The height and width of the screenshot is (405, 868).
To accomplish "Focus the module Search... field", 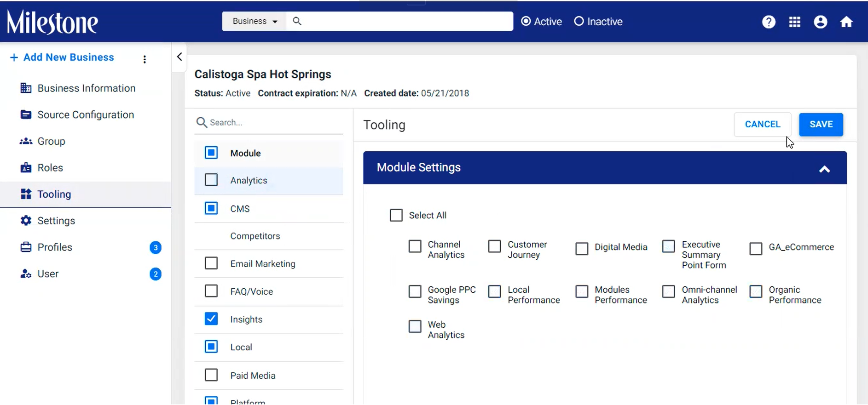I will [269, 122].
